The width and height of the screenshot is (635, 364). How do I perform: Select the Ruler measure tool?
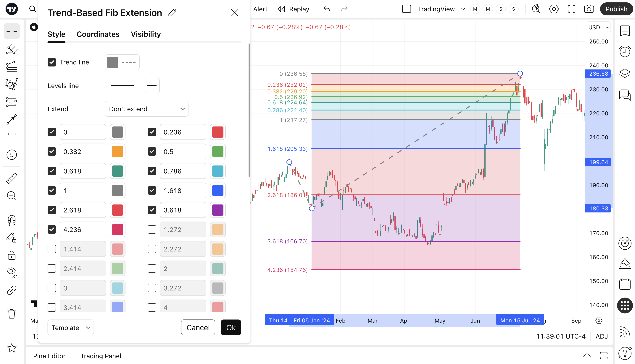tap(12, 178)
